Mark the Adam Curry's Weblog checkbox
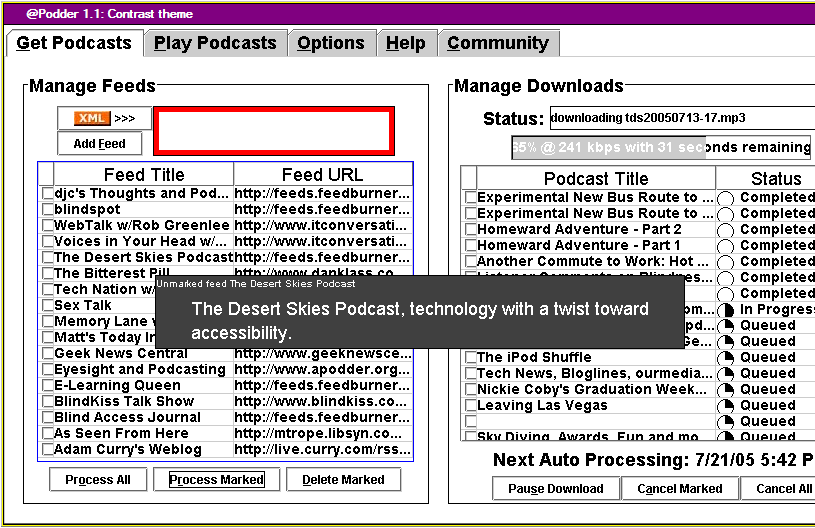 pos(48,450)
